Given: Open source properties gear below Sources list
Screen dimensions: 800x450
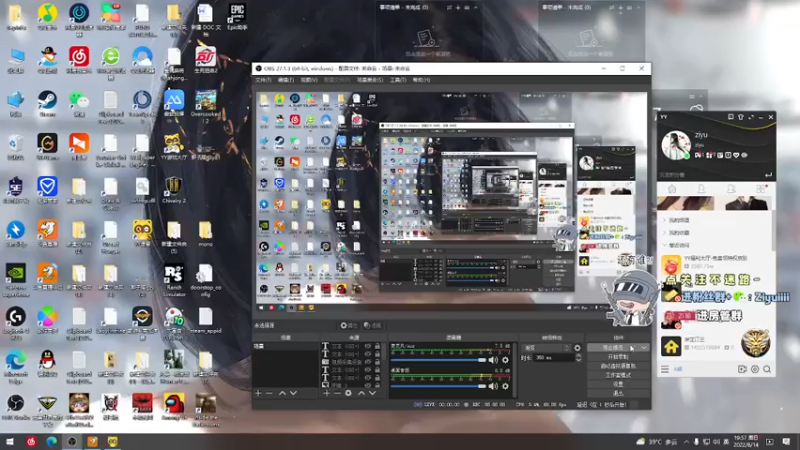Looking at the screenshot, I should 348,393.
